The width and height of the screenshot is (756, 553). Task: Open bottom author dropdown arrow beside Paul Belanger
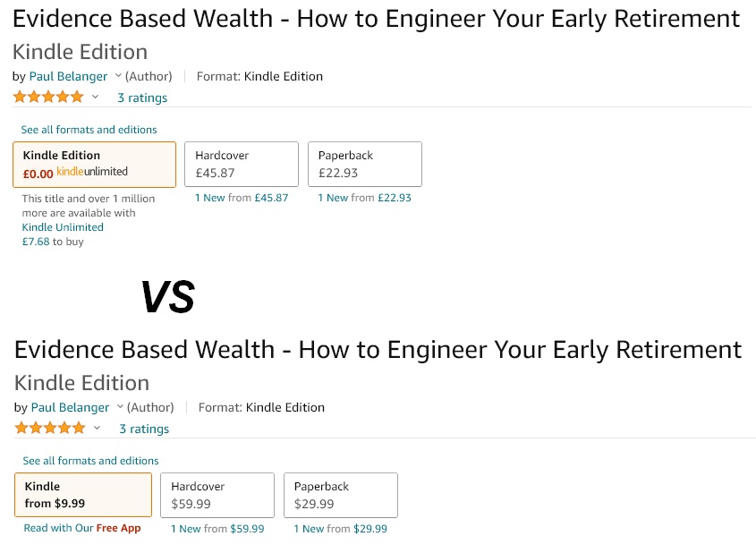[x=120, y=407]
